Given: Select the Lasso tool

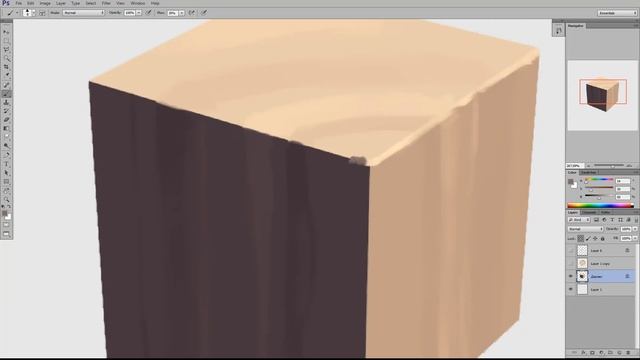Looking at the screenshot, I should coord(6,49).
